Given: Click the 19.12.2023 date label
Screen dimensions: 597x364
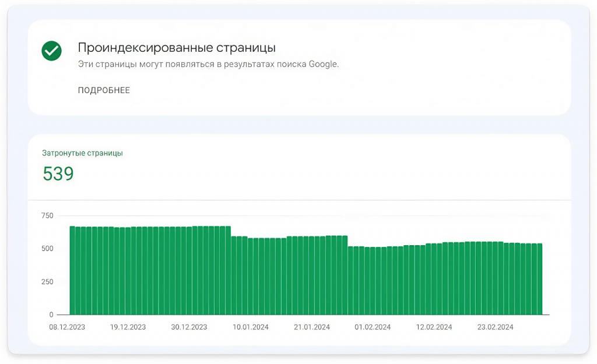Looking at the screenshot, I should click(x=128, y=327).
